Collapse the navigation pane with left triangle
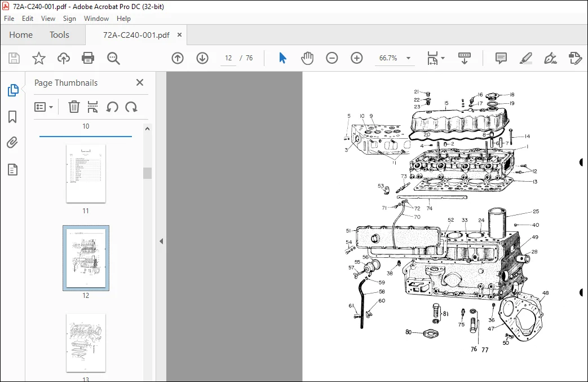 pyautogui.click(x=161, y=242)
